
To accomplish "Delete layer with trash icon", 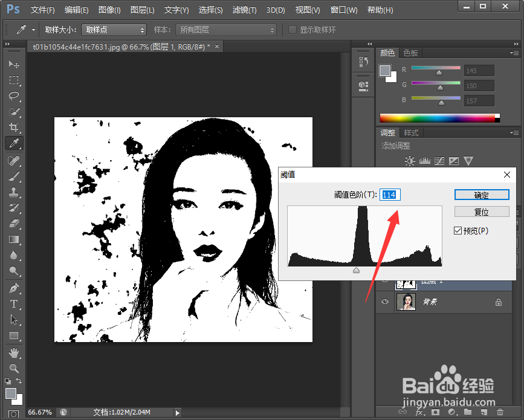I will [x=500, y=412].
